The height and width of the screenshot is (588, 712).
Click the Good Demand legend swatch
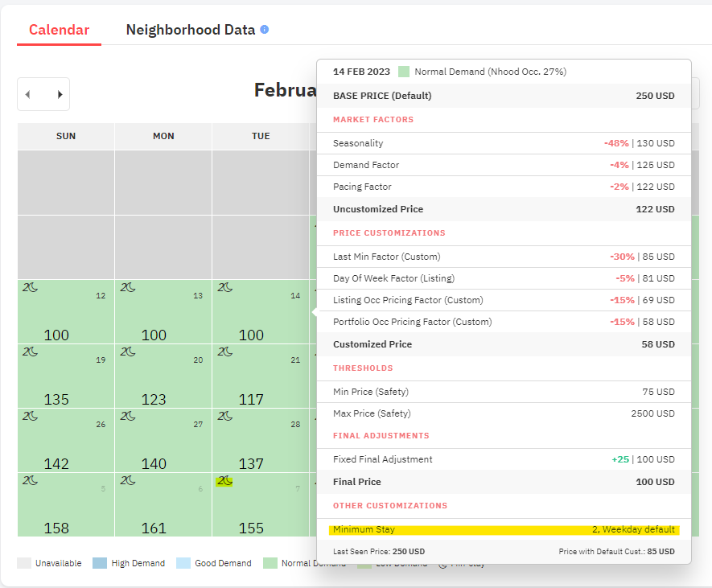[x=183, y=563]
